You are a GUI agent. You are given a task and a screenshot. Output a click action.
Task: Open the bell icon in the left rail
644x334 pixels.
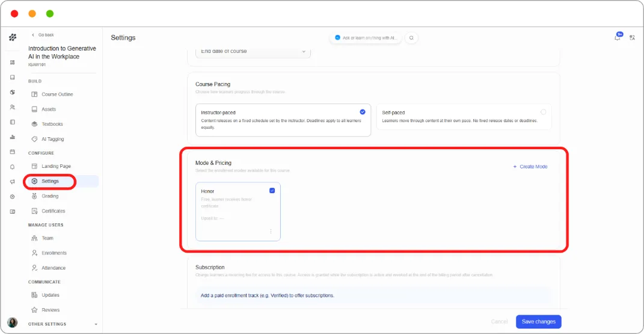pyautogui.click(x=12, y=167)
